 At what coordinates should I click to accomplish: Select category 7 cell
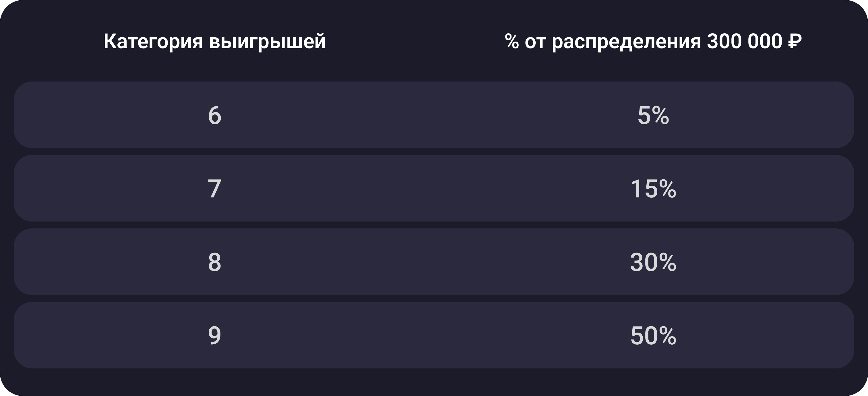tap(215, 189)
